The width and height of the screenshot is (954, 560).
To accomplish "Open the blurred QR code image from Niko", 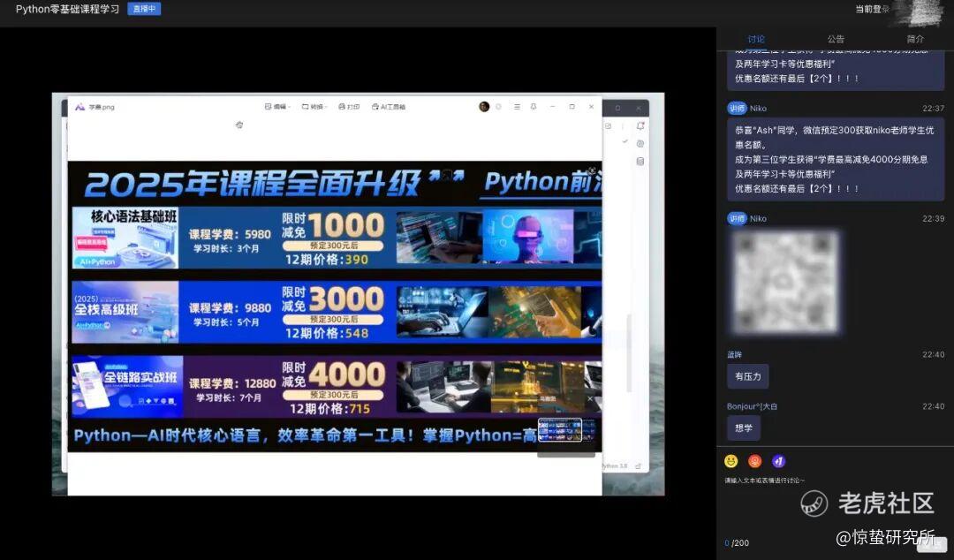I will click(785, 283).
